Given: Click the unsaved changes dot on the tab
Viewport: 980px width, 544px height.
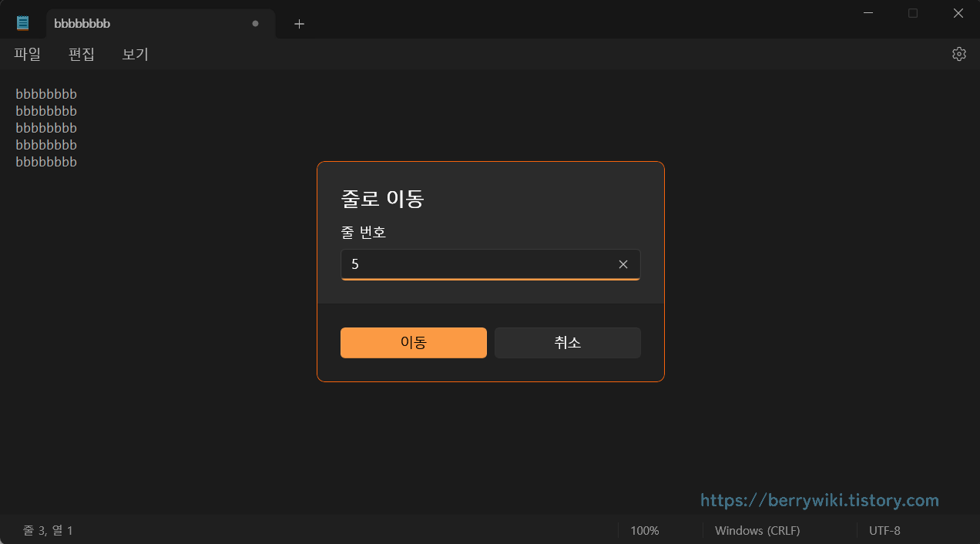Looking at the screenshot, I should pos(254,24).
